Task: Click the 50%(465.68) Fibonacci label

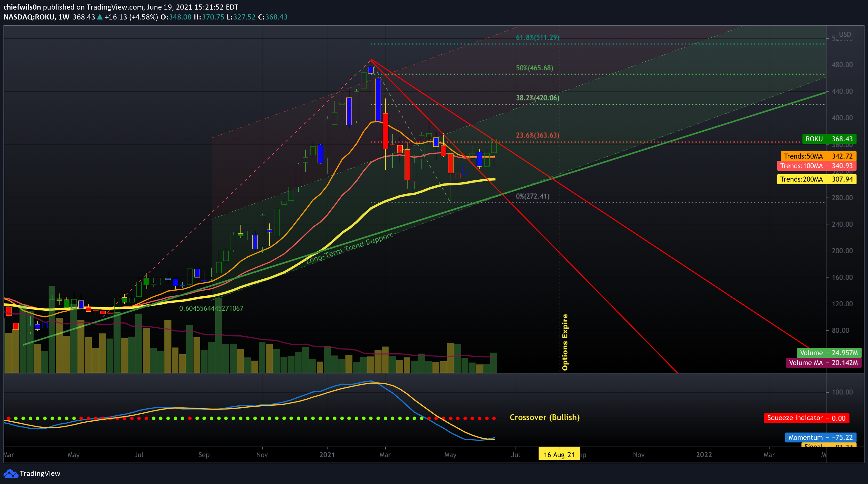Action: pos(534,68)
